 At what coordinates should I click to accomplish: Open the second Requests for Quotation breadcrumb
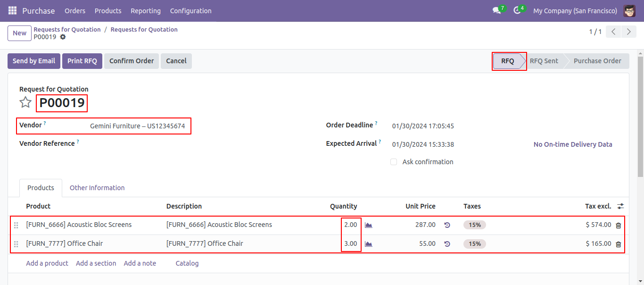pos(144,29)
